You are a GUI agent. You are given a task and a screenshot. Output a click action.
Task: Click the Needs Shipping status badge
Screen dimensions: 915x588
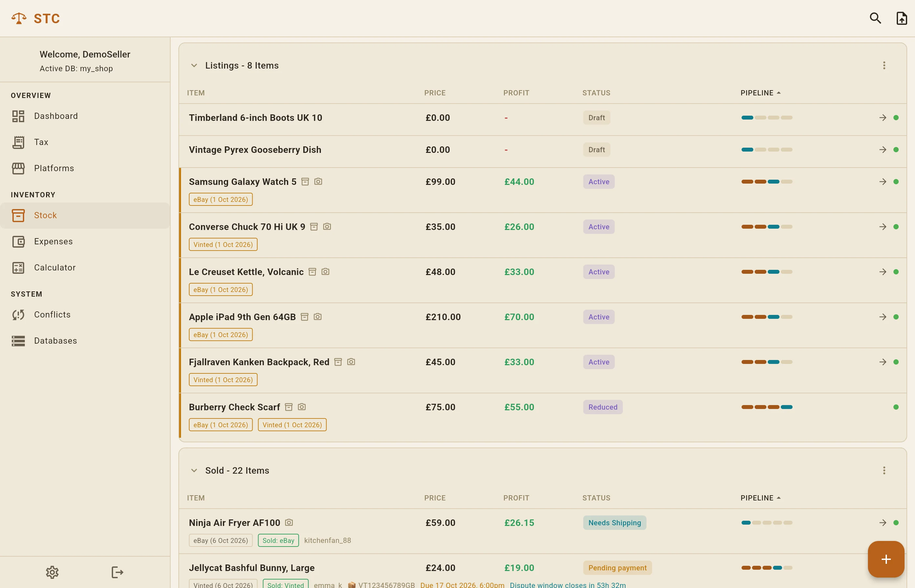point(614,523)
